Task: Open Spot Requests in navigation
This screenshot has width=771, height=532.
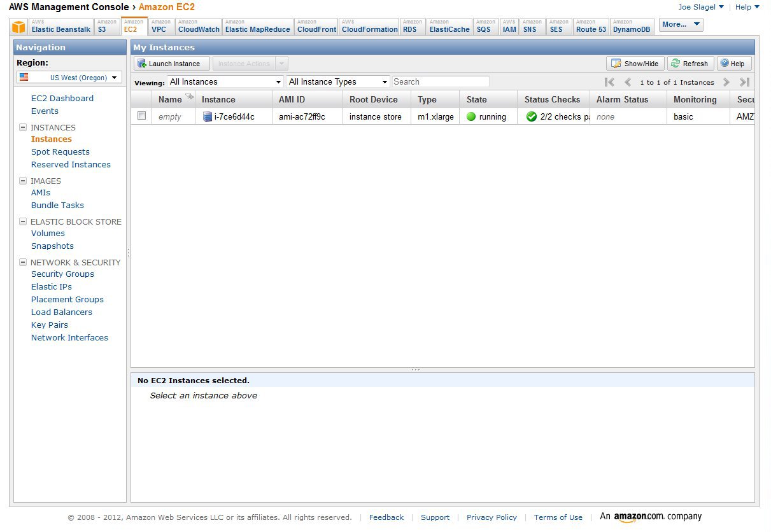Action: pyautogui.click(x=60, y=151)
